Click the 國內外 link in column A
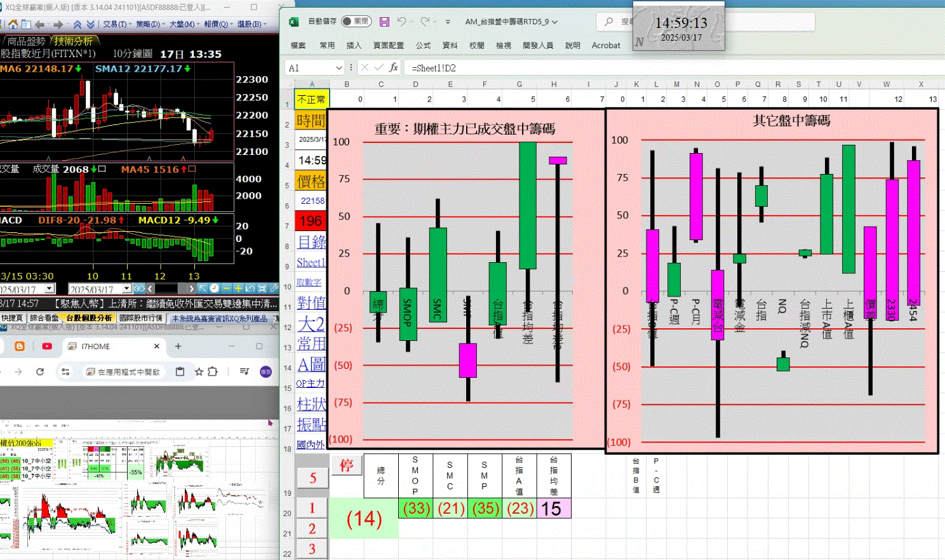Image resolution: width=945 pixels, height=560 pixels. pos(311,444)
